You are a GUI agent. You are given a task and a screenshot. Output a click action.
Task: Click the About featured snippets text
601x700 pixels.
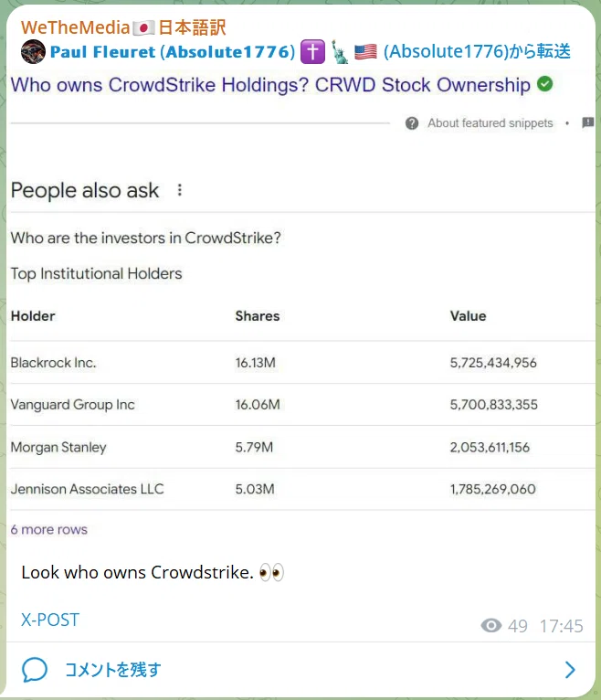pyautogui.click(x=490, y=123)
